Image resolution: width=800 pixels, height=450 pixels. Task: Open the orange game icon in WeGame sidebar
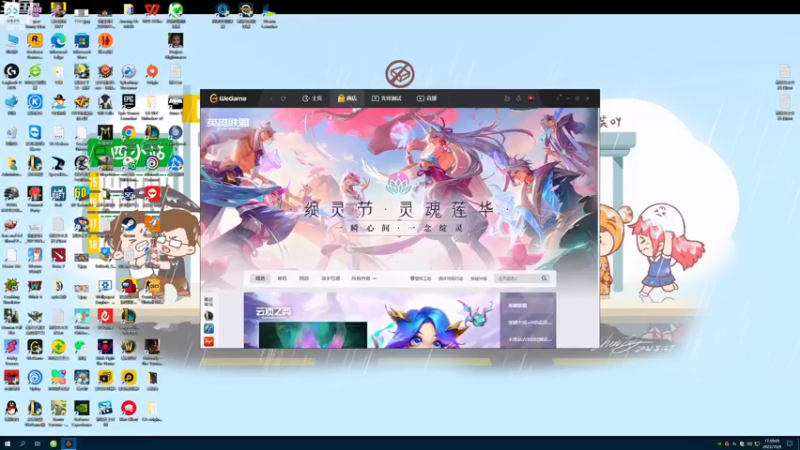tap(209, 341)
